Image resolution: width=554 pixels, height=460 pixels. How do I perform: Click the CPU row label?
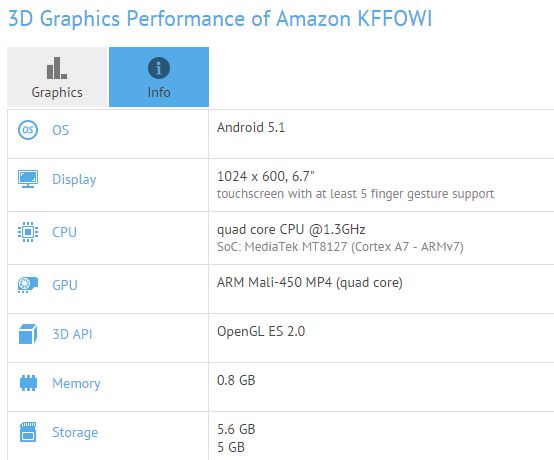64,232
